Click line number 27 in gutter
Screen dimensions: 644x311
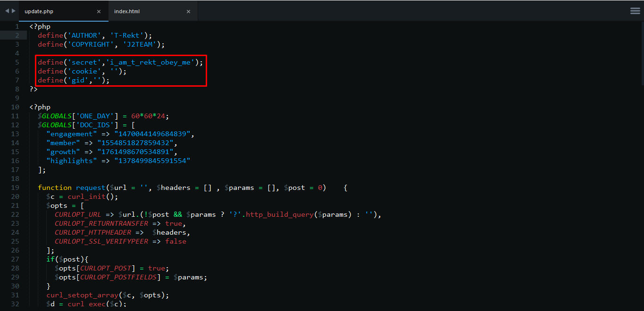[x=16, y=260]
